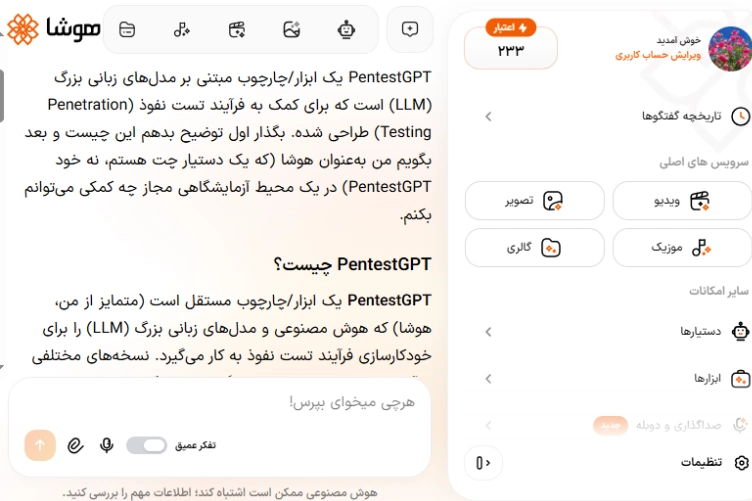This screenshot has width=752, height=501.
Task: Open تنظیمات gear icon
Action: coord(741,462)
